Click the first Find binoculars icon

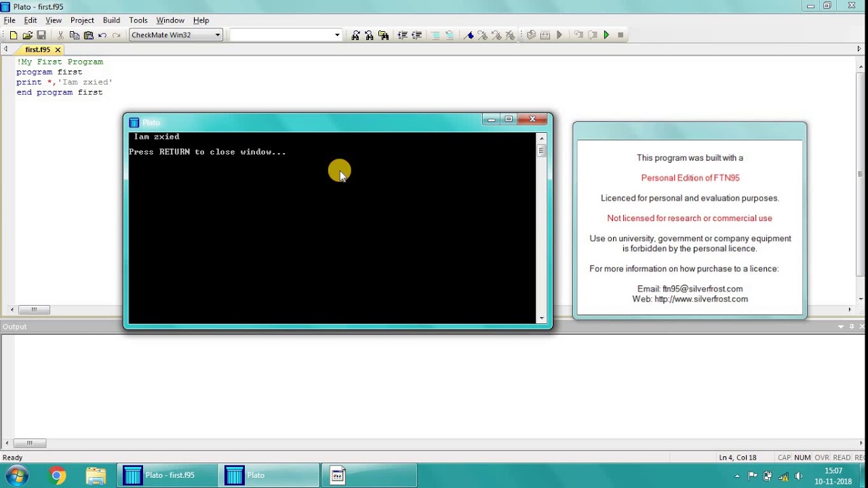pyautogui.click(x=355, y=35)
